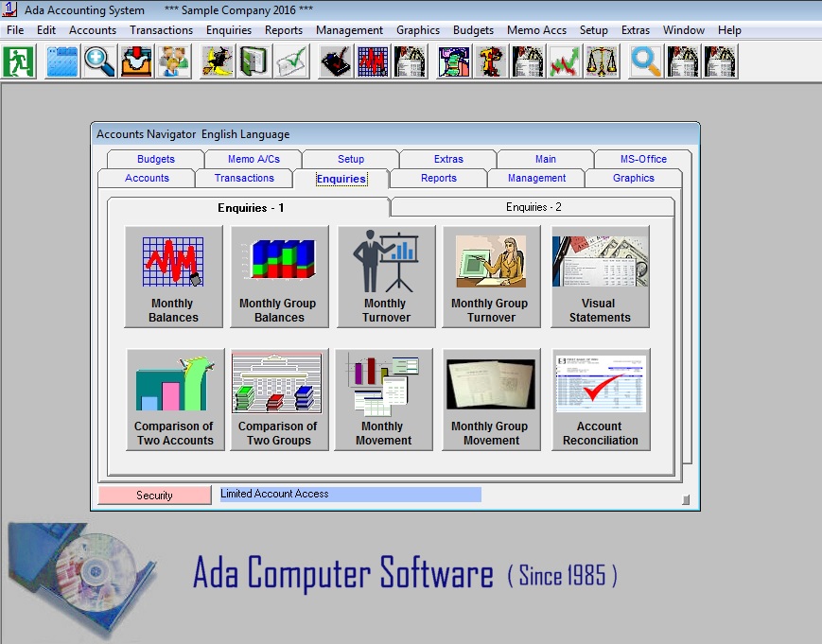
Task: Open the Memo Accs menu
Action: (537, 30)
